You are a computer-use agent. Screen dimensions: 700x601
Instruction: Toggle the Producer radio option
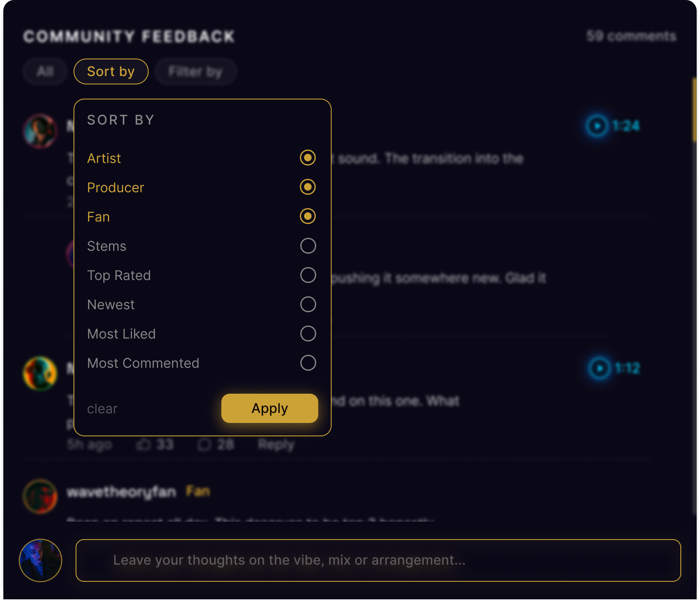pos(308,187)
